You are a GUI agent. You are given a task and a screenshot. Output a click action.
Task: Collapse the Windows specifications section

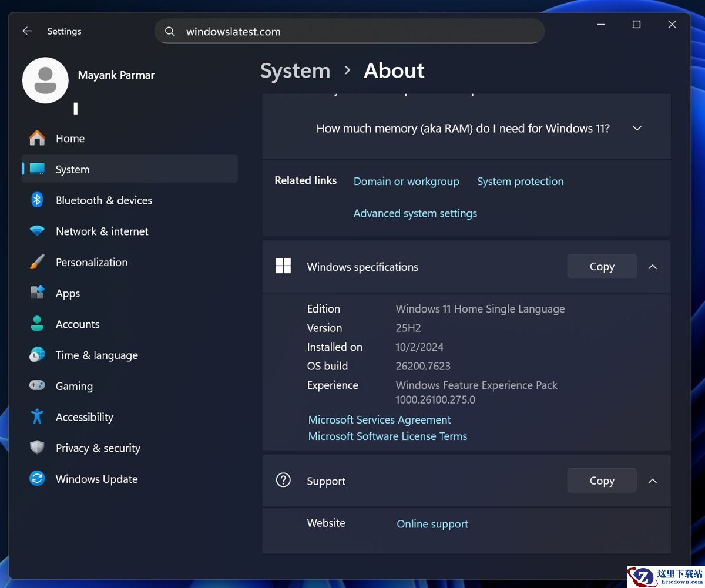click(x=652, y=267)
